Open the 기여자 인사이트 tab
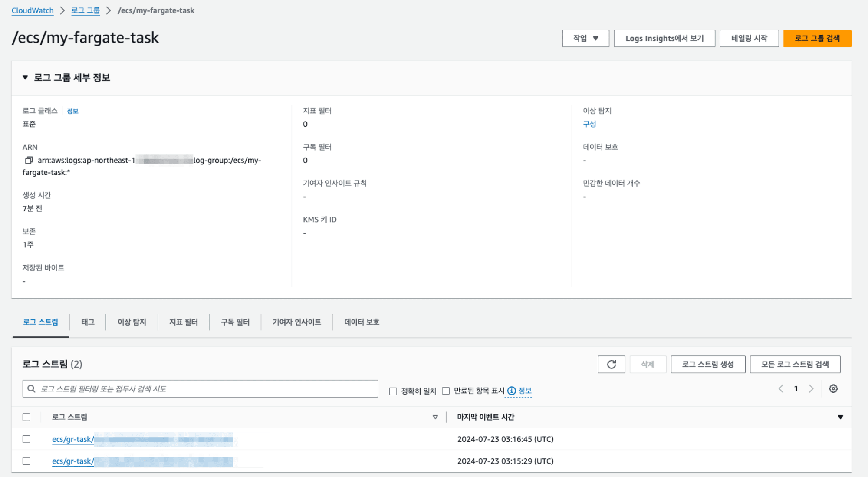Screen dimensions: 868x477 296,322
